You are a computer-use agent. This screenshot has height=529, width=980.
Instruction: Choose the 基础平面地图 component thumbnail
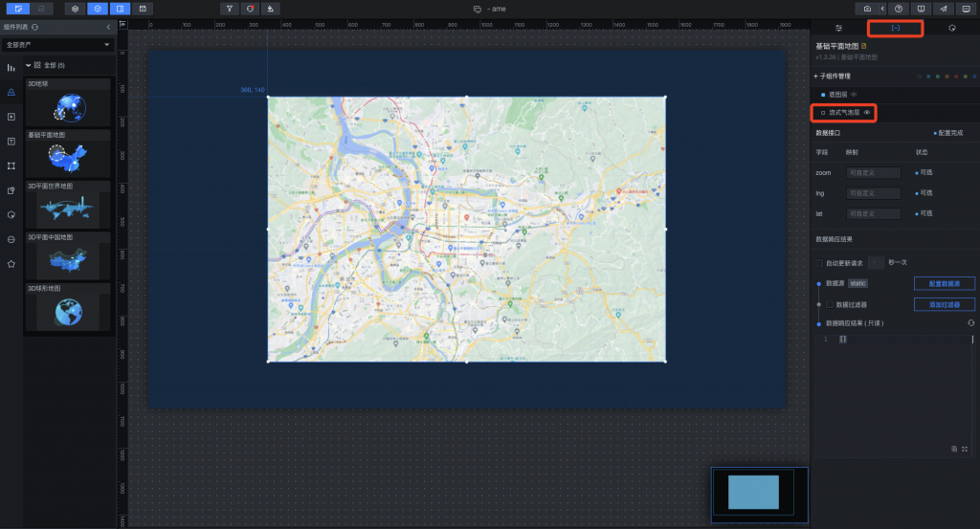[x=68, y=154]
